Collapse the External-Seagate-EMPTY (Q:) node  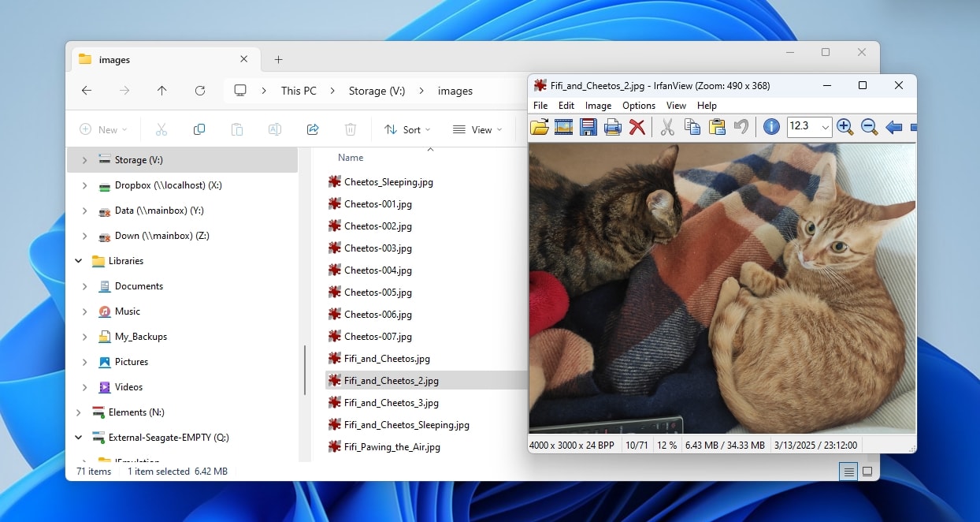(x=78, y=438)
